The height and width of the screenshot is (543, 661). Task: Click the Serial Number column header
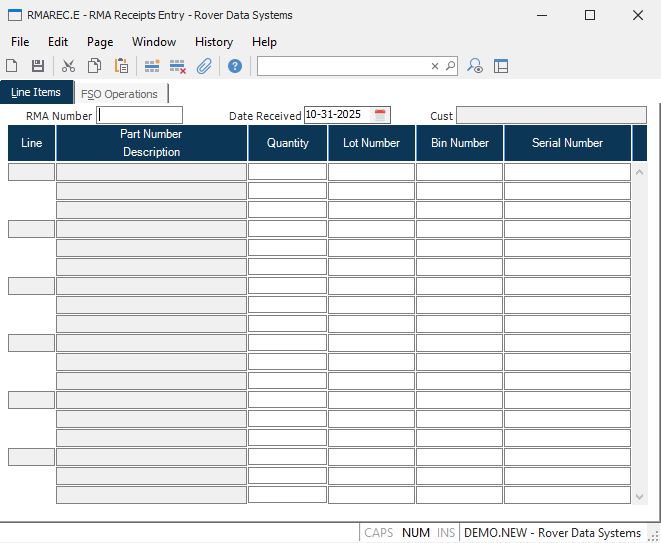[567, 143]
